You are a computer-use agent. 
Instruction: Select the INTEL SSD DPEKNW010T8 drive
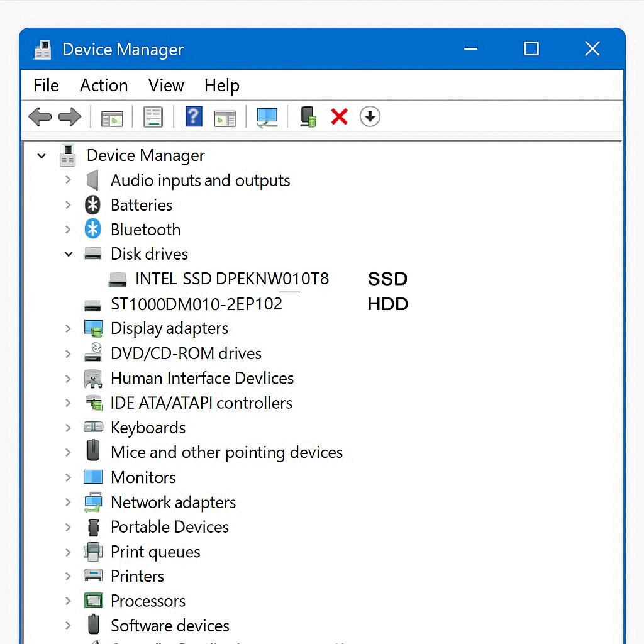click(231, 279)
